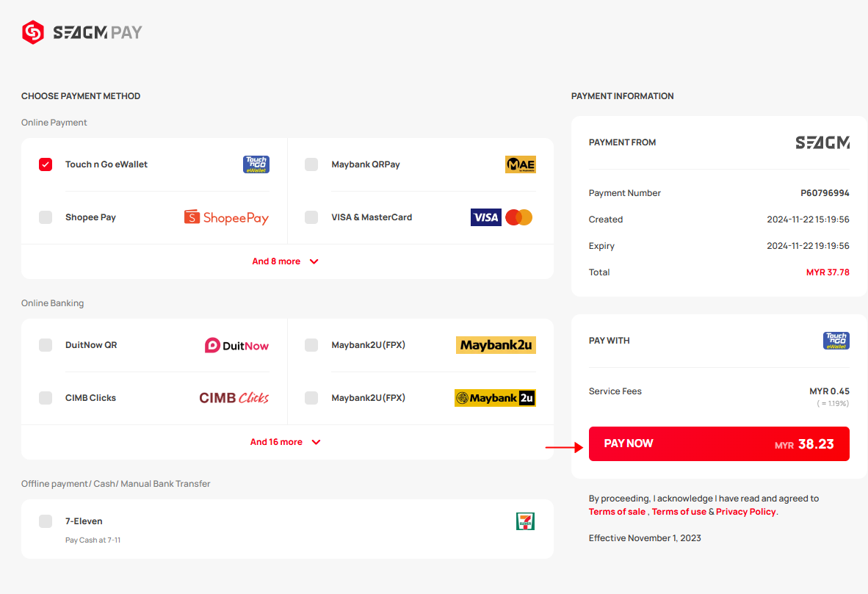The width and height of the screenshot is (868, 594).
Task: Open the Terms of sale link
Action: click(x=617, y=512)
